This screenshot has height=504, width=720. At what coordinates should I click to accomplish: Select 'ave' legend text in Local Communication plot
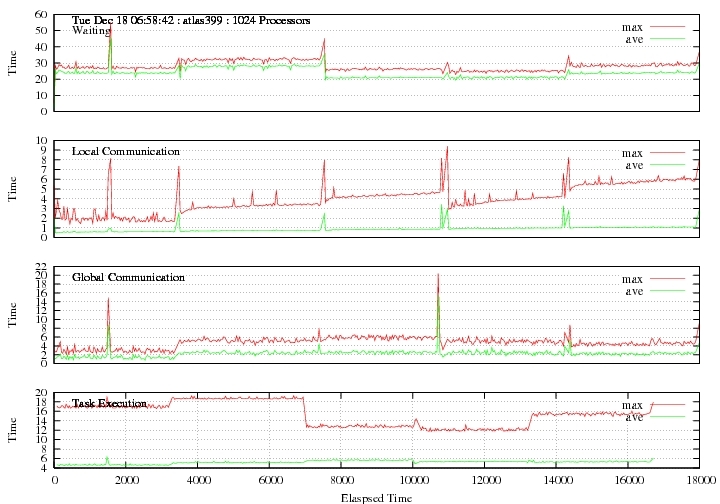[634, 165]
